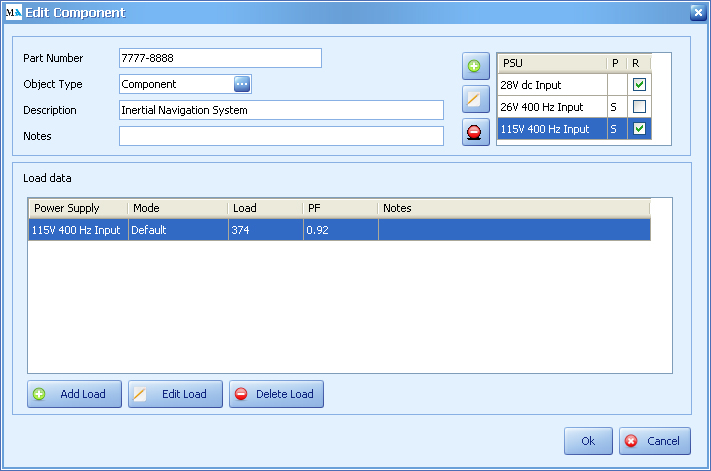The height and width of the screenshot is (471, 711).
Task: Click into the Part Number field
Action: pyautogui.click(x=220, y=58)
